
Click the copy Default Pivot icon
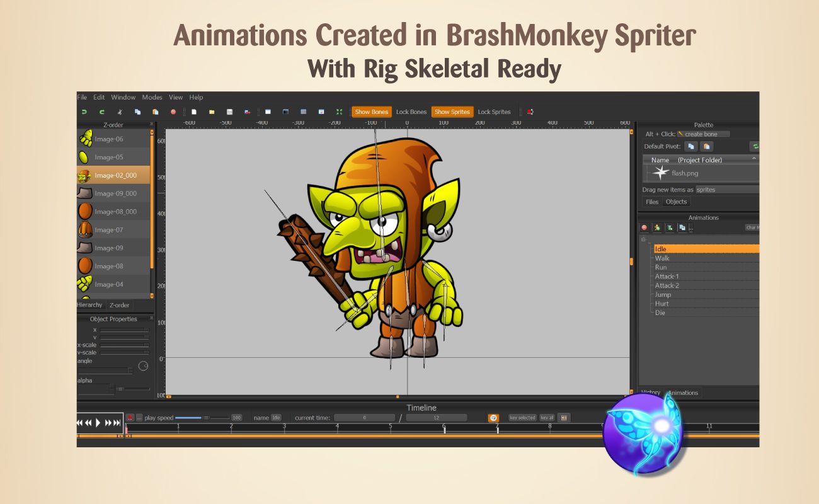point(691,146)
